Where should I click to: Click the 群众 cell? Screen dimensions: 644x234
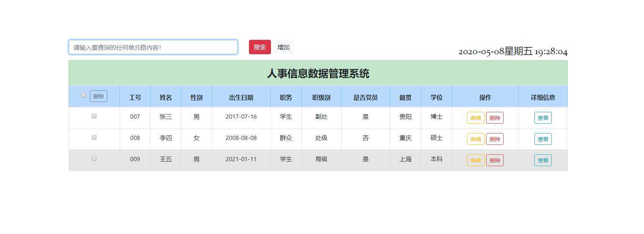click(x=286, y=138)
